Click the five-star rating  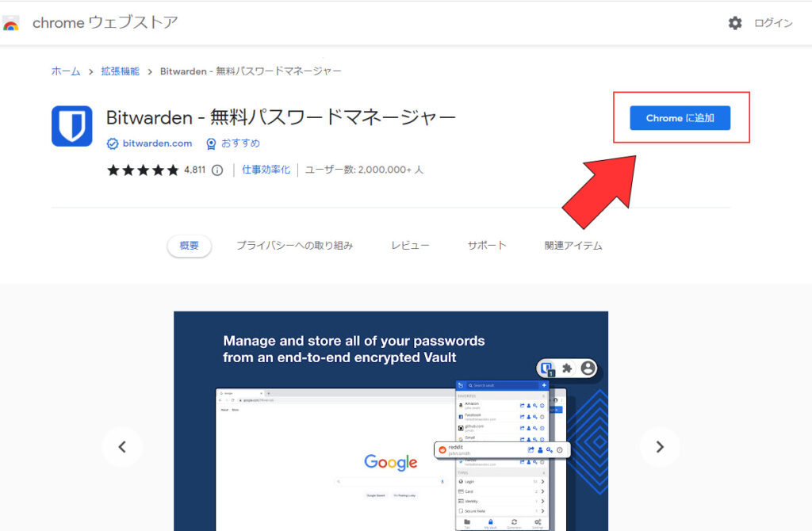(x=143, y=170)
